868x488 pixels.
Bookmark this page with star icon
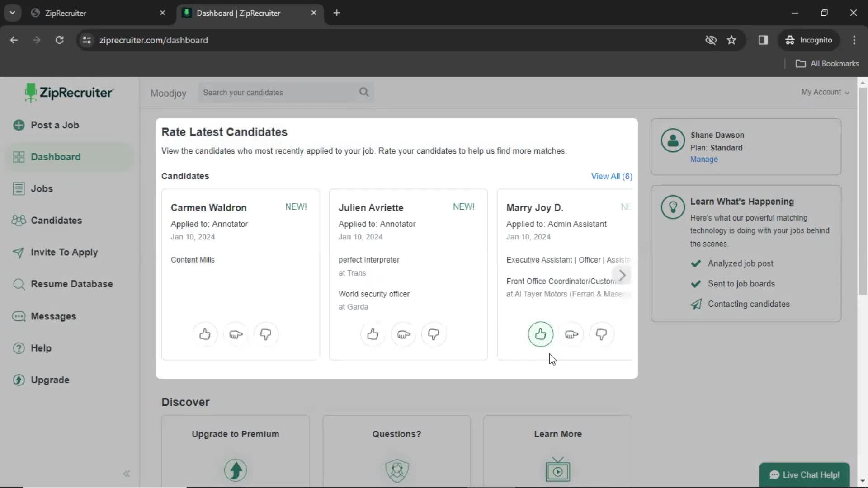pos(731,40)
